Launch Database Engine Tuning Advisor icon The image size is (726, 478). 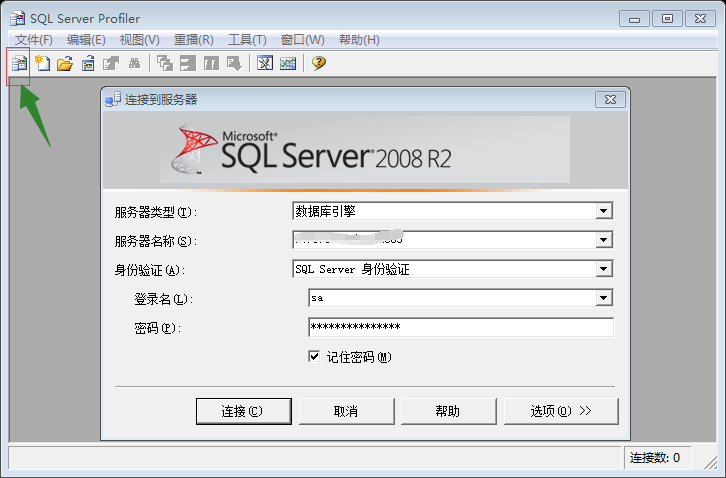pos(265,63)
